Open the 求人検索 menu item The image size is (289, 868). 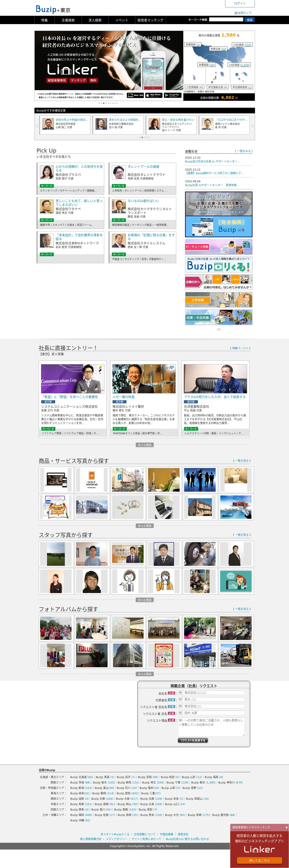click(x=95, y=20)
